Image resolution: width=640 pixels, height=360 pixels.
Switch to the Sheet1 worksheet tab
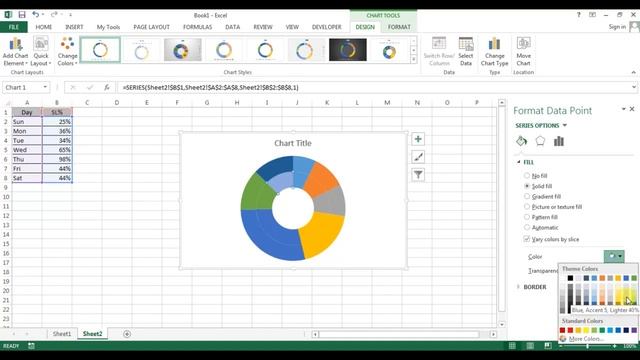(62, 334)
